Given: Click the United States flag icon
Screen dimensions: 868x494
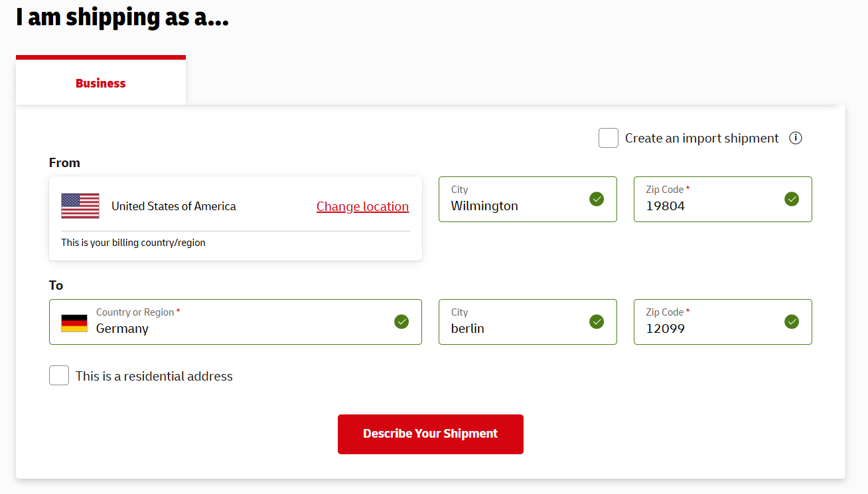Looking at the screenshot, I should [x=80, y=206].
